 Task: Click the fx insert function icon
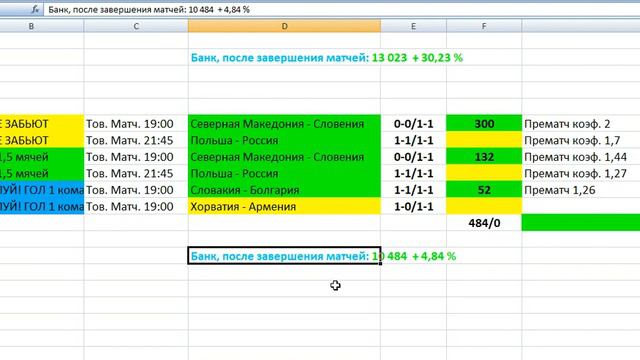tap(35, 9)
